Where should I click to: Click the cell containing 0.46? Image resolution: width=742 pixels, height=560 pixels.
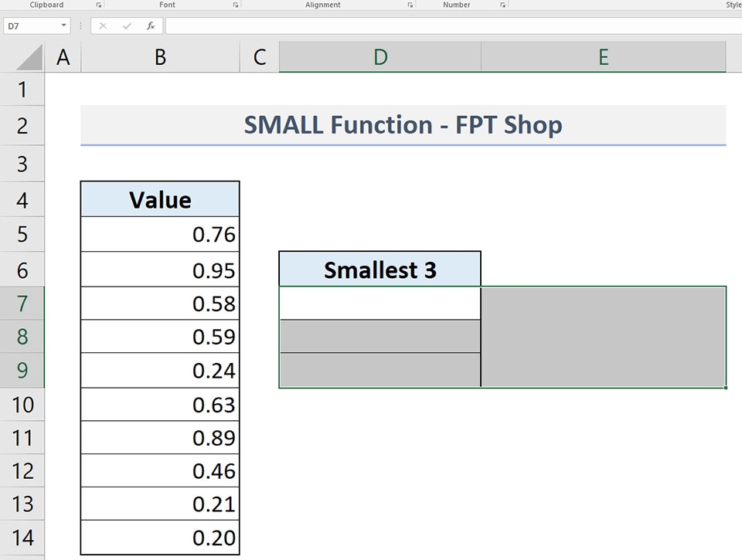point(160,470)
